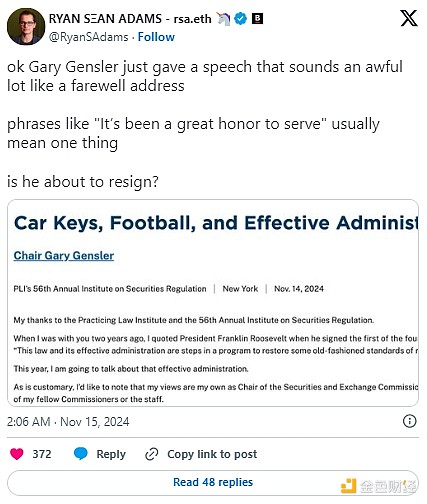Open the @RyanSAdams handle link
Image resolution: width=427 pixels, height=504 pixels.
[x=89, y=37]
